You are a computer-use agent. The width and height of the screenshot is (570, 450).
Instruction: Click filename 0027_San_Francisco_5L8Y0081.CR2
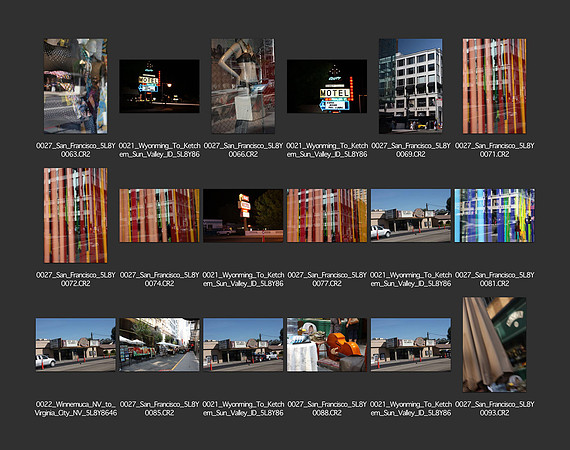(x=494, y=279)
